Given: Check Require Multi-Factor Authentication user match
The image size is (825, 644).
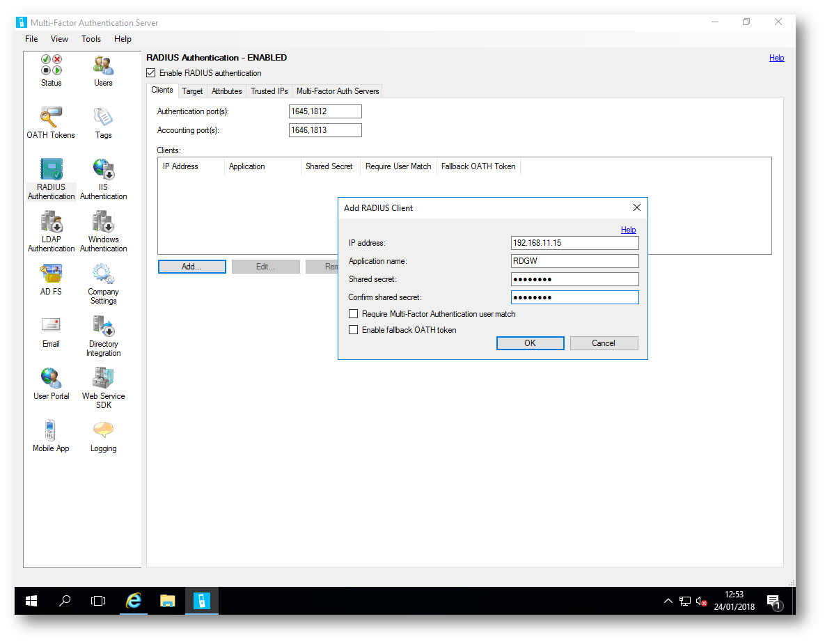Looking at the screenshot, I should tap(354, 314).
